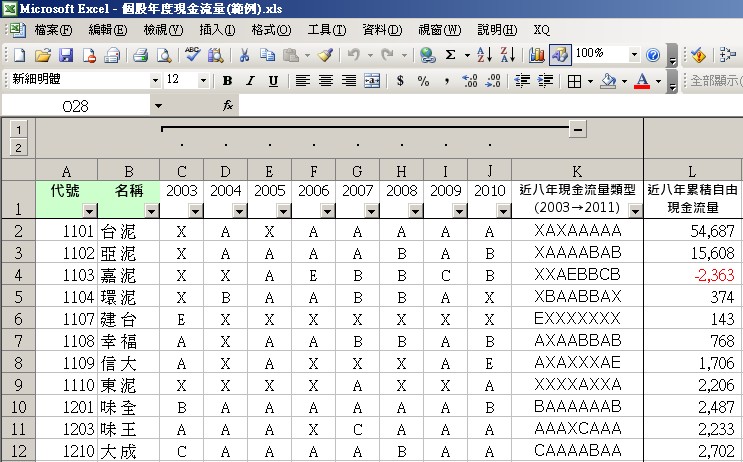
Task: Open the 檔案(F) menu
Action: [53, 30]
